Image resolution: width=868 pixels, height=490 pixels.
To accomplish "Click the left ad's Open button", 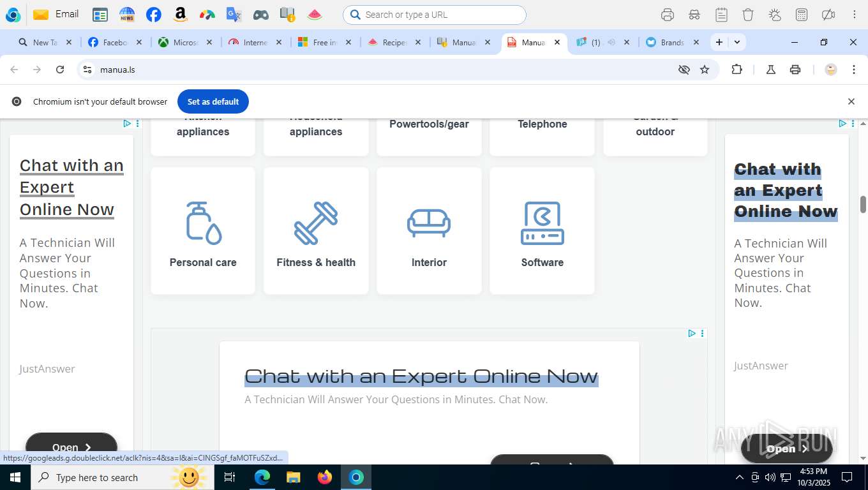I will [71, 447].
